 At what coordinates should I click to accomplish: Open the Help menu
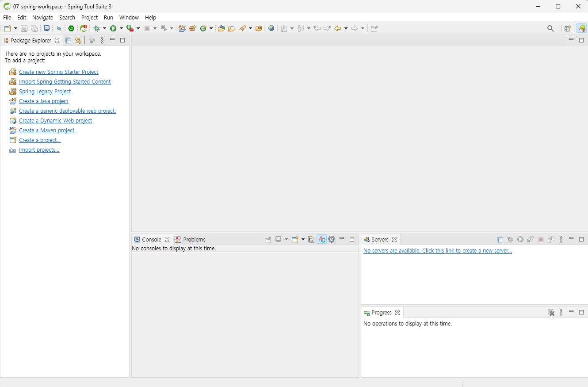(x=151, y=17)
